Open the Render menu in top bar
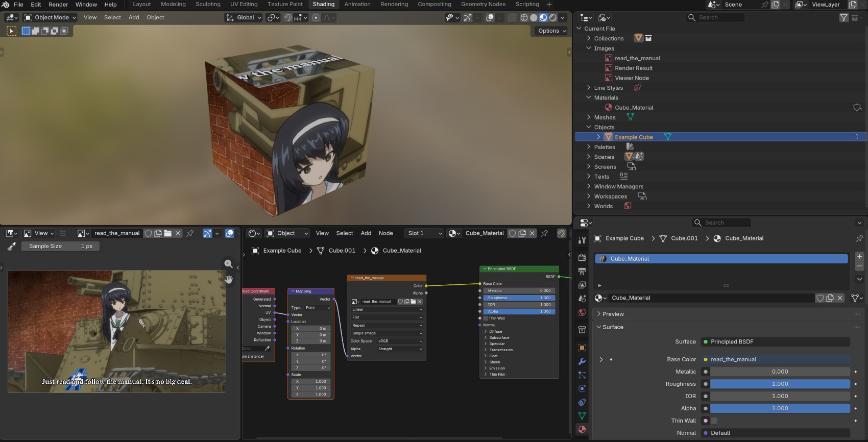The width and height of the screenshot is (868, 442). [x=58, y=4]
